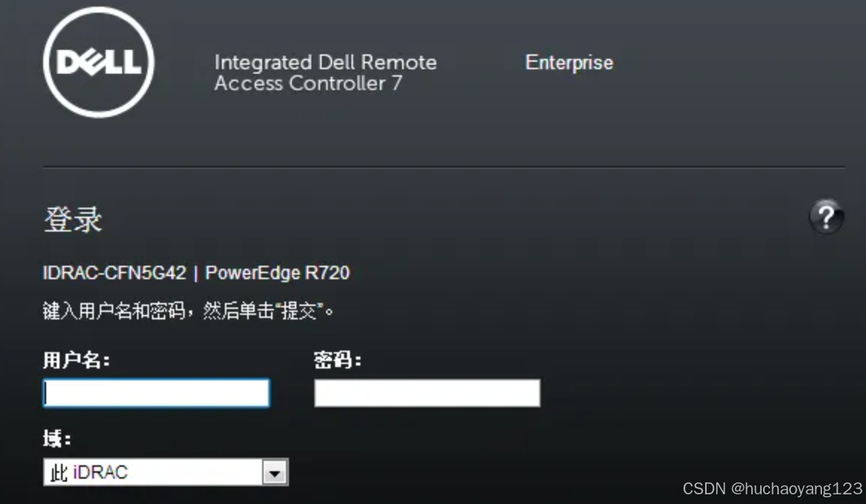Viewport: 866px width, 504px height.
Task: Expand the 域 dropdown arrow button
Action: click(x=276, y=473)
